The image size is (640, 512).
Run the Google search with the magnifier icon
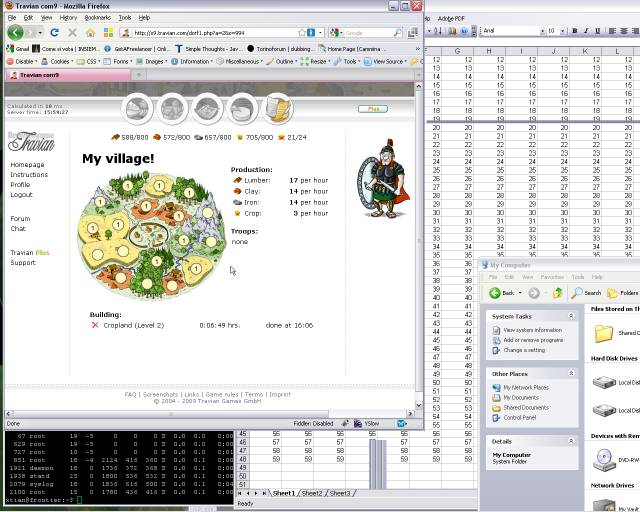tap(397, 33)
